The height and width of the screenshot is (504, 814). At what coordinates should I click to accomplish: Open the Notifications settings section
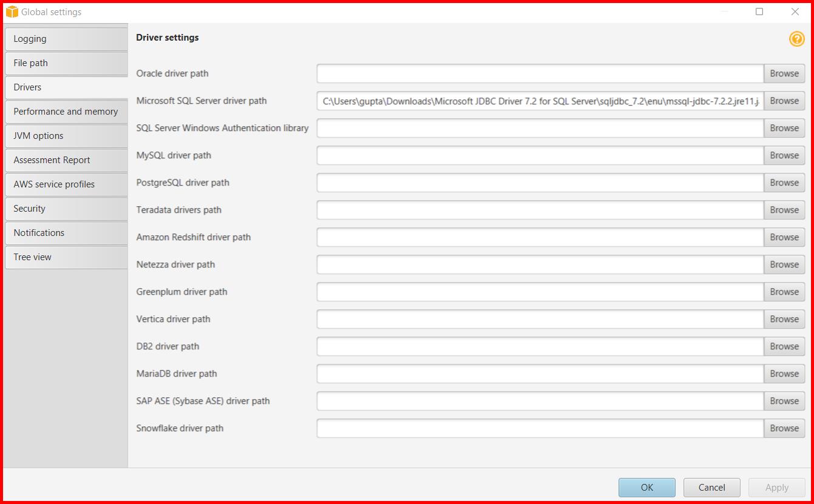click(x=66, y=233)
